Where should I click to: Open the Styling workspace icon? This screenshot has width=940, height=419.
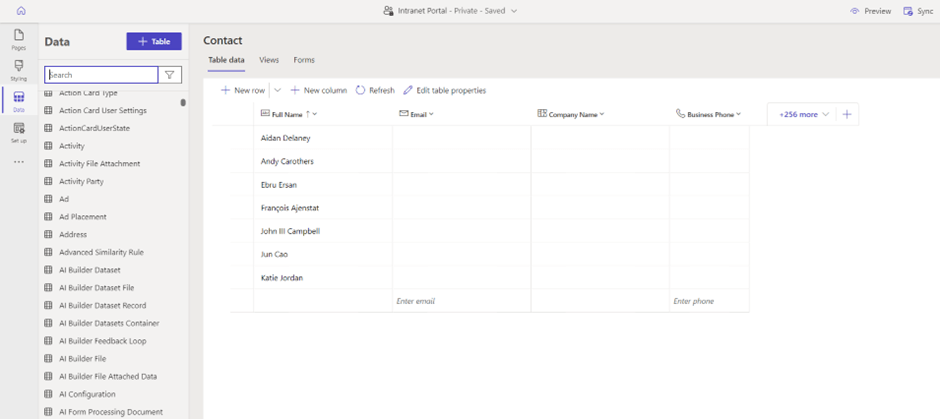19,69
